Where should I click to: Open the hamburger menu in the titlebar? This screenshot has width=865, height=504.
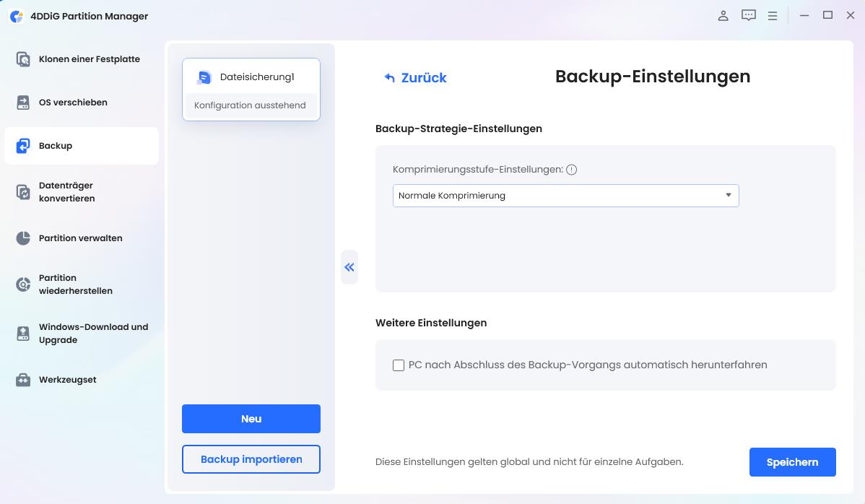(x=773, y=15)
